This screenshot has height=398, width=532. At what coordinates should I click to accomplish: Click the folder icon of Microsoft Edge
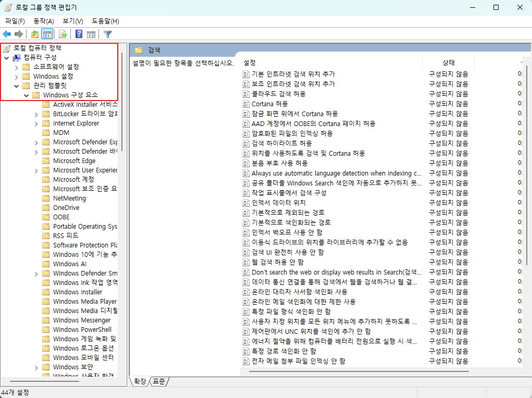pyautogui.click(x=46, y=161)
